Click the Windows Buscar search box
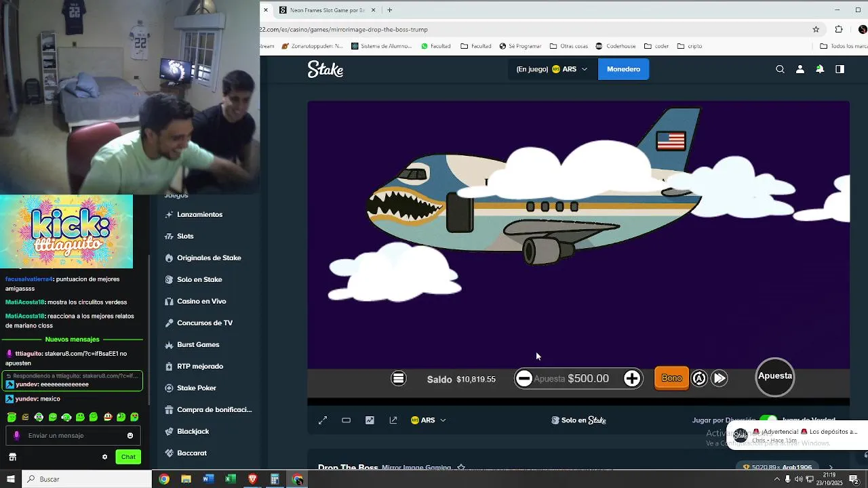Viewport: 868px width, 488px height. pyautogui.click(x=86, y=479)
